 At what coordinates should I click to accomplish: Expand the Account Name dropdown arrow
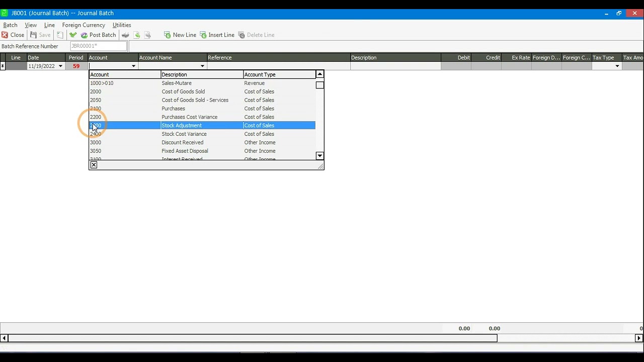point(202,66)
